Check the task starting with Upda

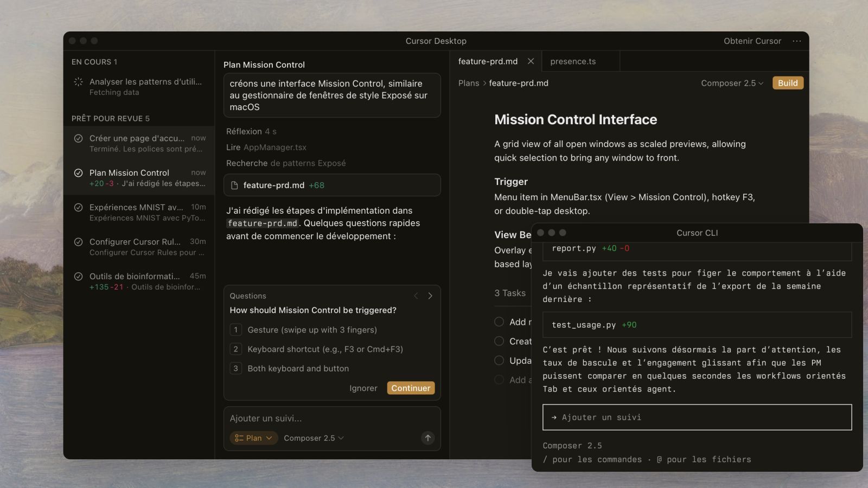pos(499,360)
